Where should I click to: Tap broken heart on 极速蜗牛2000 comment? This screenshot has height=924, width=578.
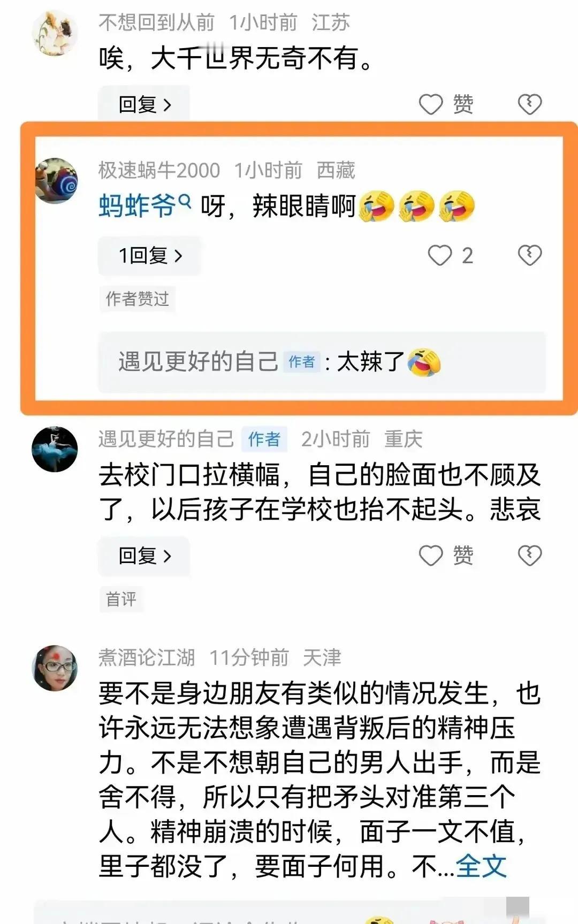pyautogui.click(x=530, y=255)
